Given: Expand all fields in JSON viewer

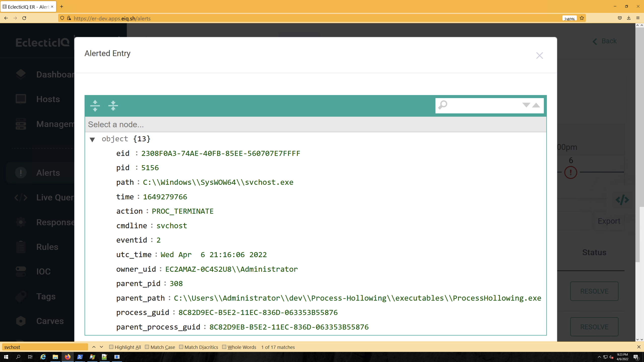Looking at the screenshot, I should pos(95,106).
